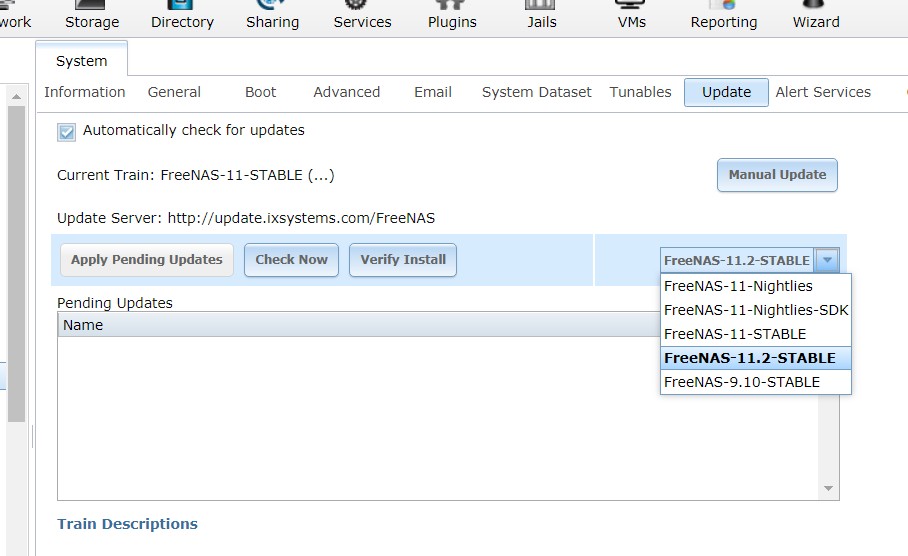Switch to the Tunables sub-tab

(x=640, y=92)
